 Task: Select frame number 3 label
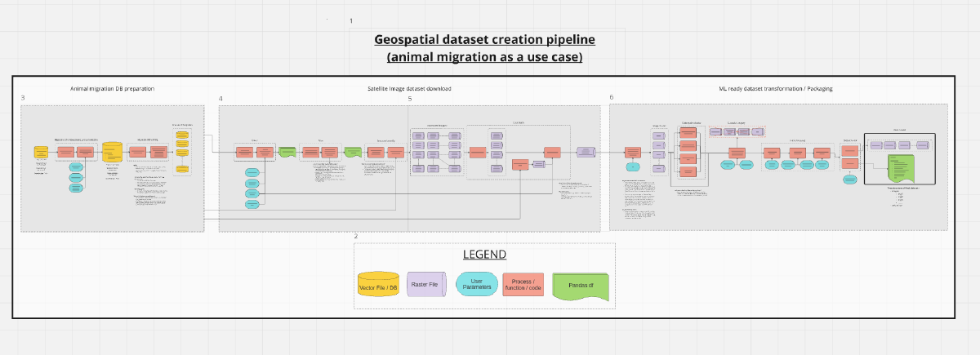tap(23, 98)
